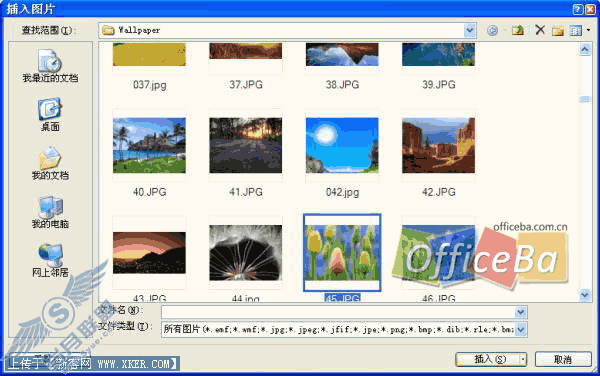600x376 pixels.
Task: Expand the Wallpaper look-in dropdown
Action: pos(470,30)
